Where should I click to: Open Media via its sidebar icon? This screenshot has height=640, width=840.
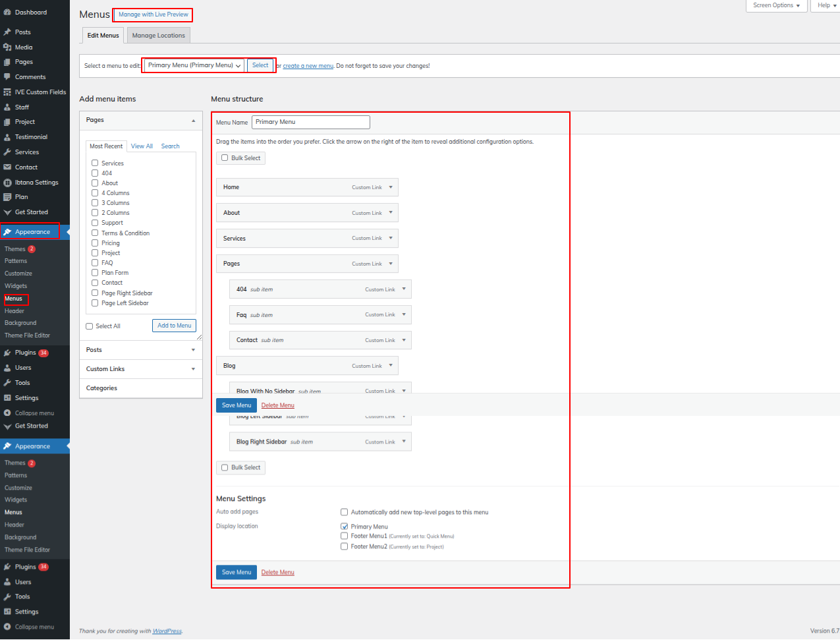click(x=7, y=47)
